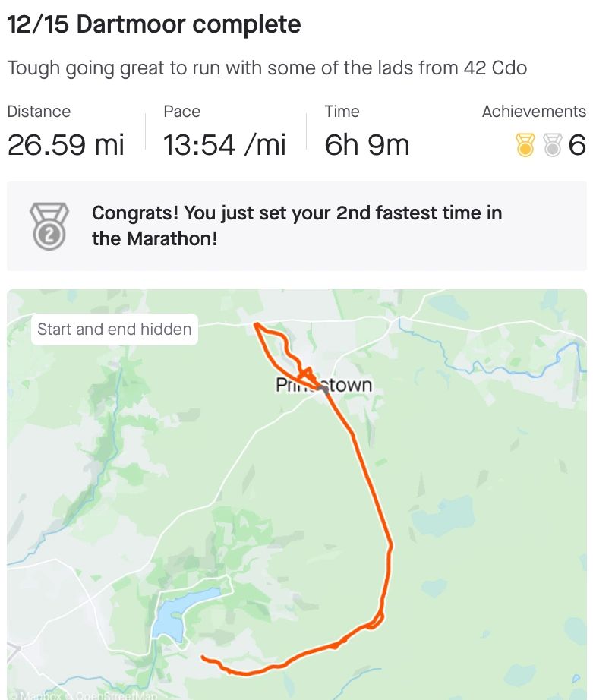Click the Distance stat label
Image resolution: width=593 pixels, height=700 pixels.
click(x=39, y=112)
